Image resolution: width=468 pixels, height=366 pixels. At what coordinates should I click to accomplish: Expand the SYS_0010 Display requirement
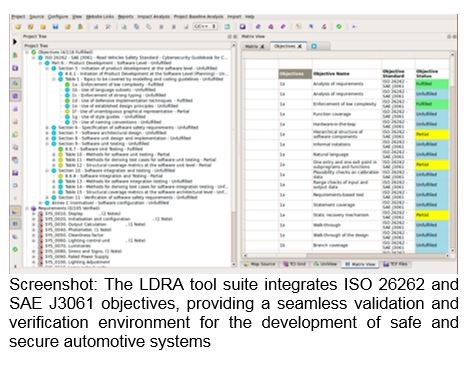[34, 214]
